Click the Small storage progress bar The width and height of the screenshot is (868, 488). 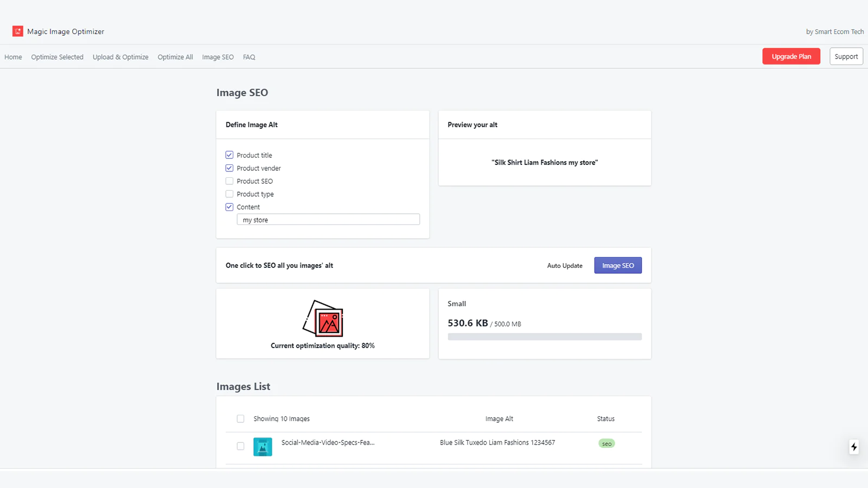click(x=544, y=336)
